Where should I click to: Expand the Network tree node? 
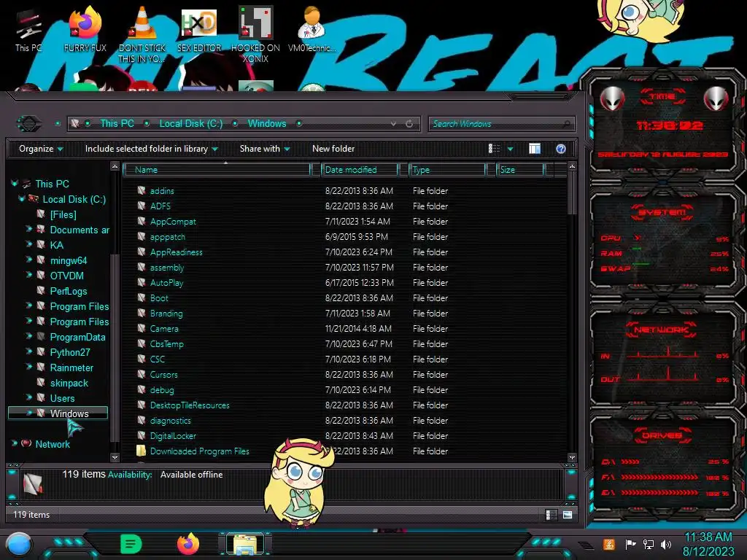[15, 443]
